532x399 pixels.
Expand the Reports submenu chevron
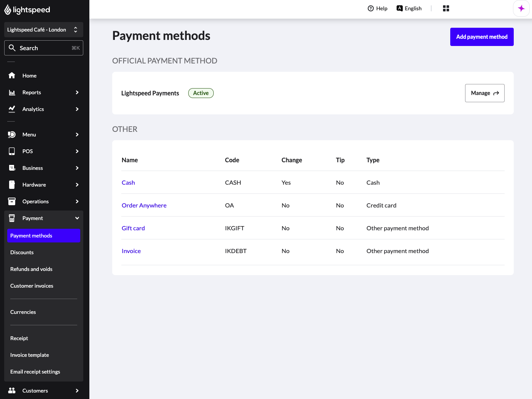click(77, 92)
